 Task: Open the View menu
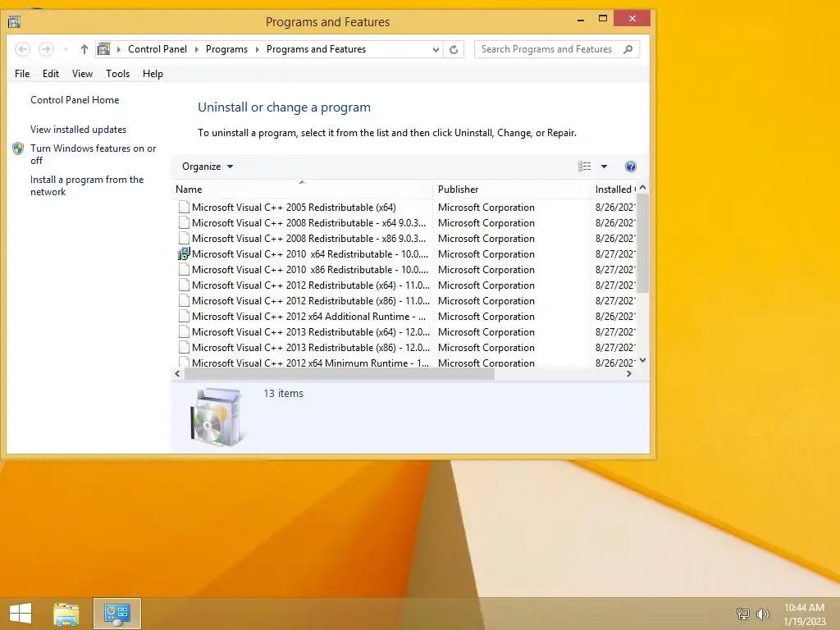click(83, 74)
